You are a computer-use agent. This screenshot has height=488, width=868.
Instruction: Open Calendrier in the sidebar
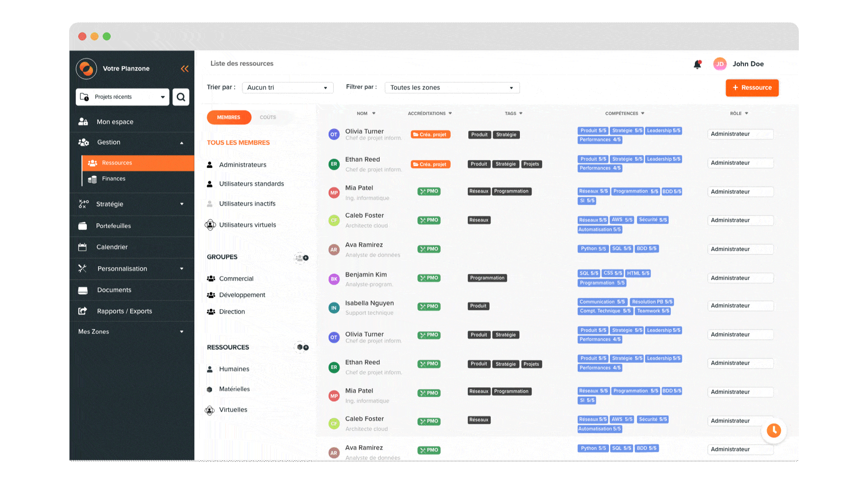coord(112,247)
